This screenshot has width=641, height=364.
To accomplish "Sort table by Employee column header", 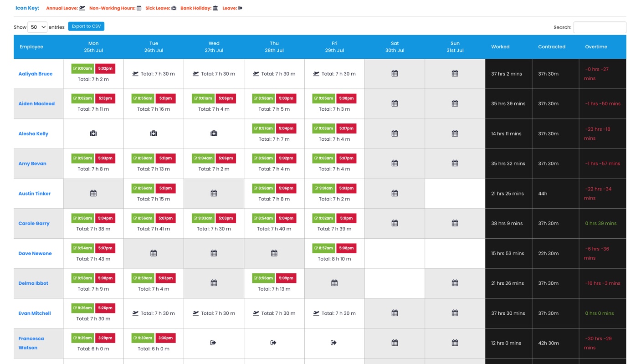I will (x=31, y=47).
